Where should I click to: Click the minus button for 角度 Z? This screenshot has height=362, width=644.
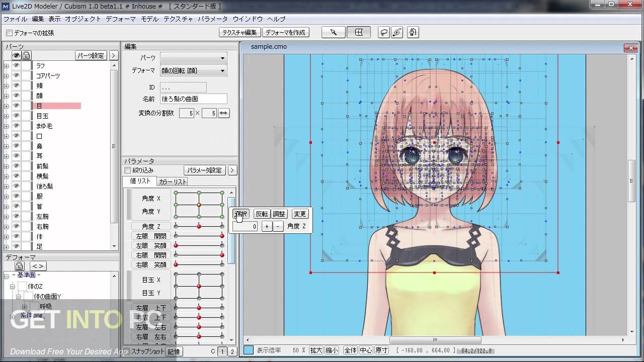[278, 227]
